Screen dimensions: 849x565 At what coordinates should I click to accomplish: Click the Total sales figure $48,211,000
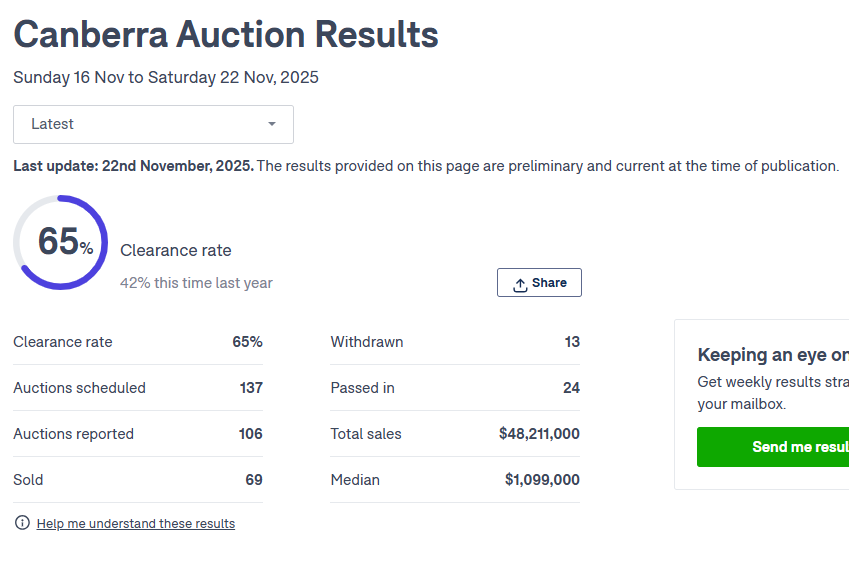click(539, 434)
